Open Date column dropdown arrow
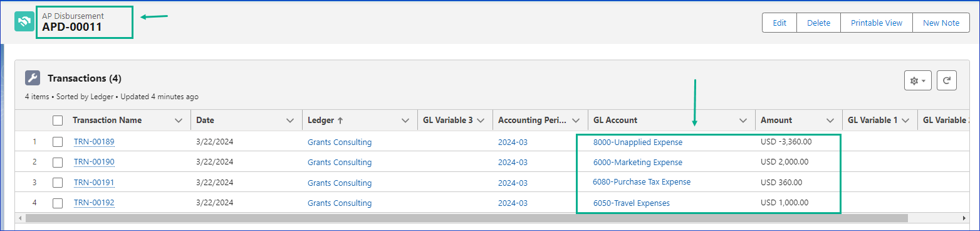Viewport: 980px width, 231px height. point(290,120)
